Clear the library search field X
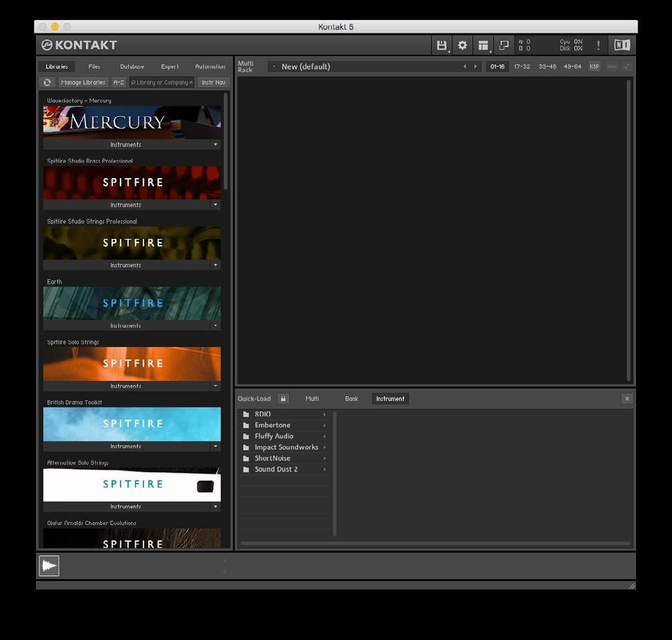672x640 pixels. [191, 82]
